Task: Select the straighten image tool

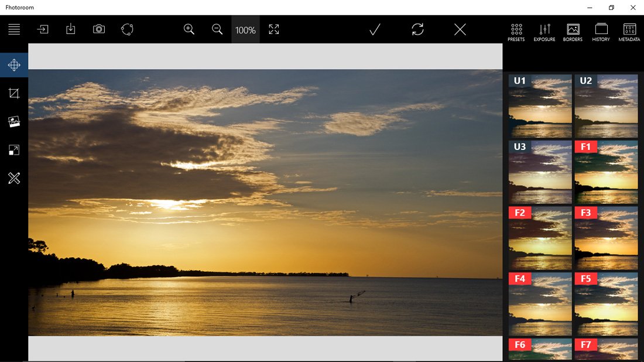Action: pyautogui.click(x=14, y=122)
